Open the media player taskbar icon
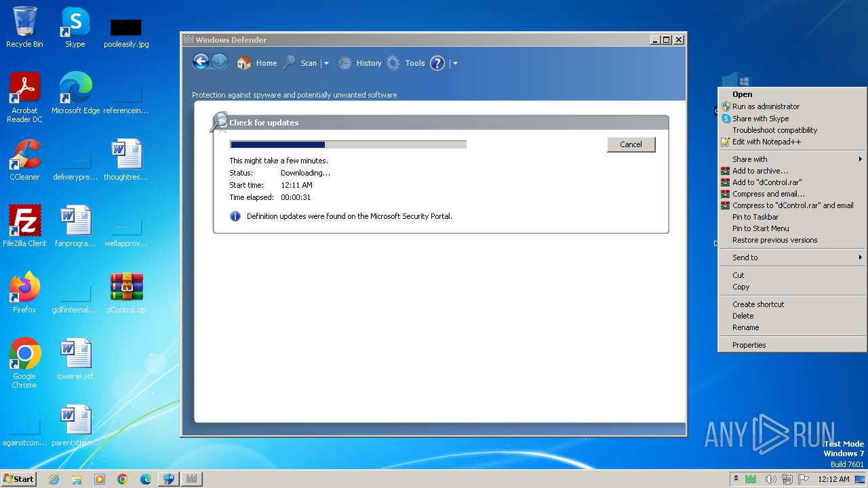The height and width of the screenshot is (488, 868). [x=100, y=479]
